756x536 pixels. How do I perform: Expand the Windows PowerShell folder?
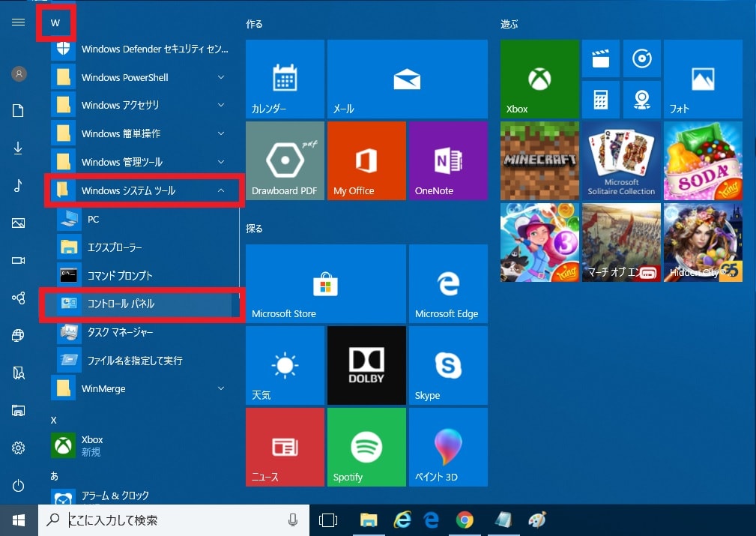[x=140, y=77]
